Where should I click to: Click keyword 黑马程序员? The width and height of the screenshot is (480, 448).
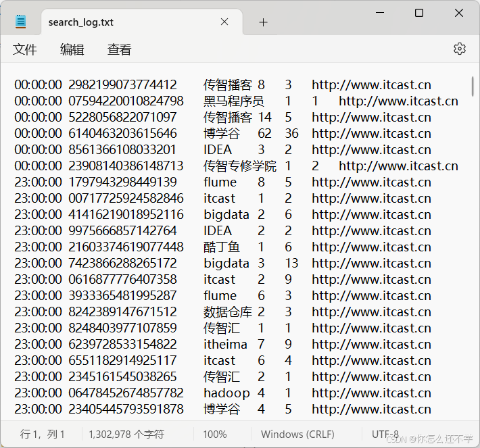233,101
